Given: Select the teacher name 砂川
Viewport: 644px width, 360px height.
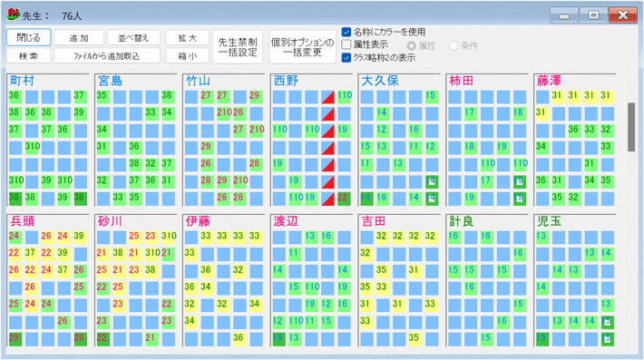Looking at the screenshot, I should pyautogui.click(x=110, y=221).
